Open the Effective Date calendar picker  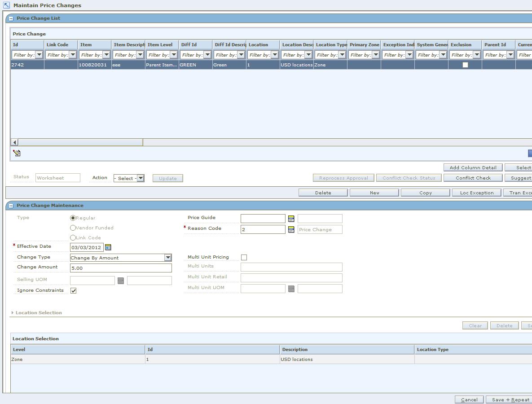point(108,247)
